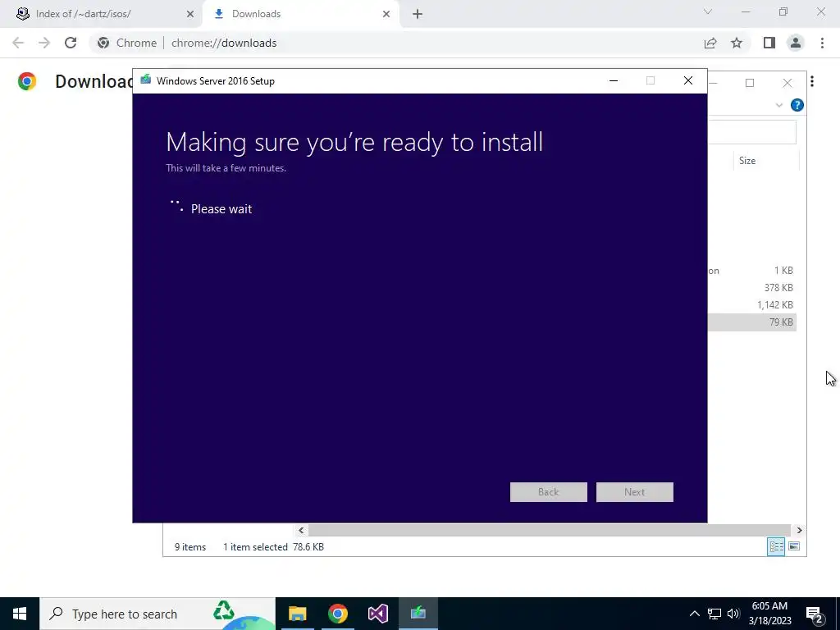Open Chrome tab search dropdown arrow
This screenshot has width=840, height=630.
point(708,11)
